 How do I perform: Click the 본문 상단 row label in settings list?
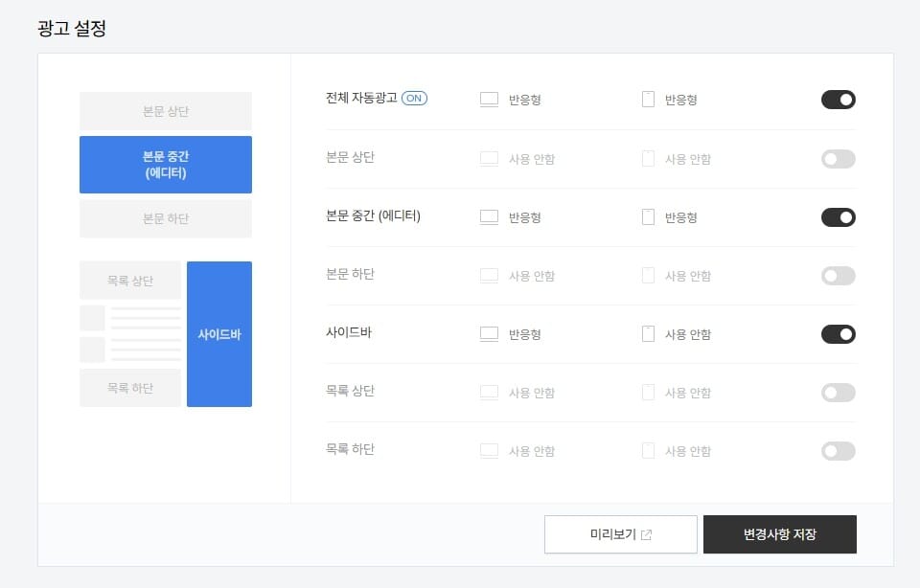point(350,157)
